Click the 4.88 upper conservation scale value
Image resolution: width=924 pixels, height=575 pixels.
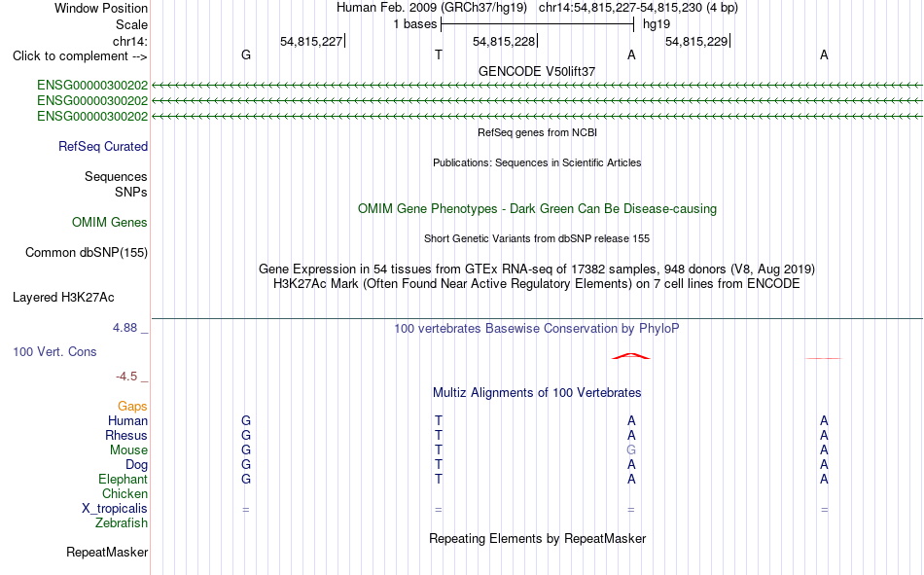124,327
